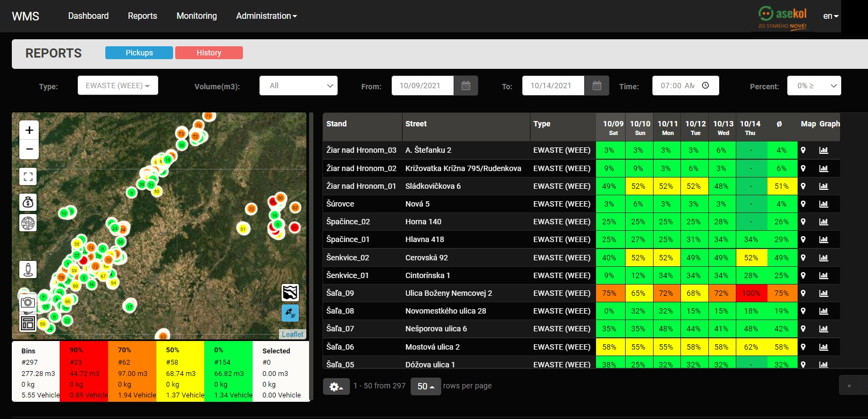Open graph for Špačince_02
The image size is (868, 419).
pos(823,222)
